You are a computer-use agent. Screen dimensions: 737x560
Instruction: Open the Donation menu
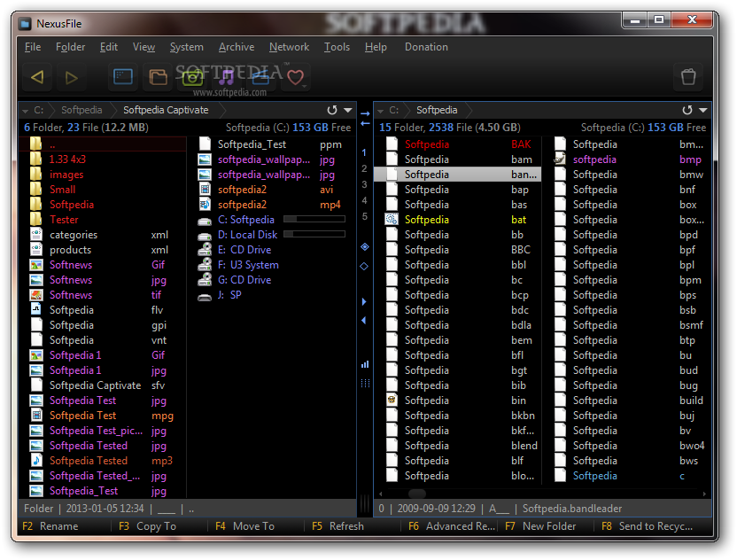tap(426, 47)
